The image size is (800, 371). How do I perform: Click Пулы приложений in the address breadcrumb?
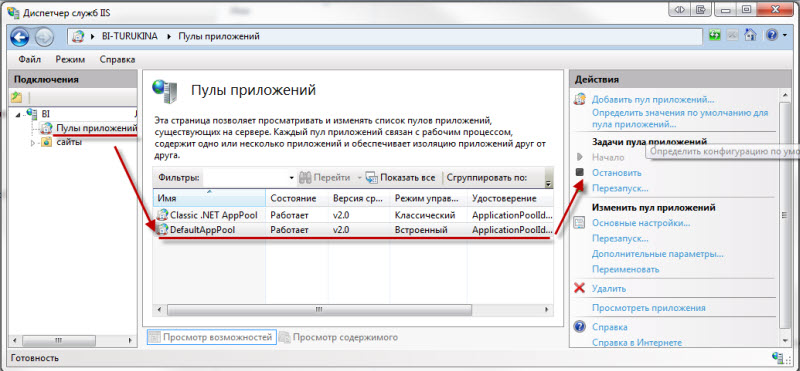pyautogui.click(x=218, y=36)
